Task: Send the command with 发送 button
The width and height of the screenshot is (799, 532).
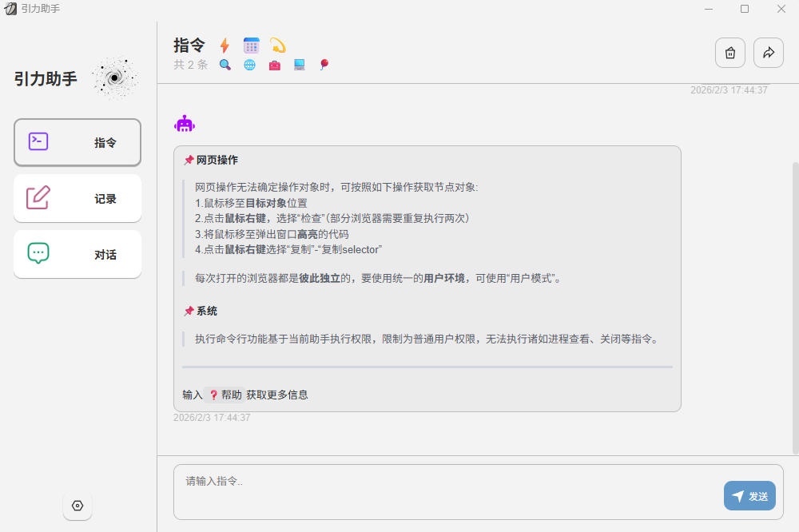Action: click(749, 496)
